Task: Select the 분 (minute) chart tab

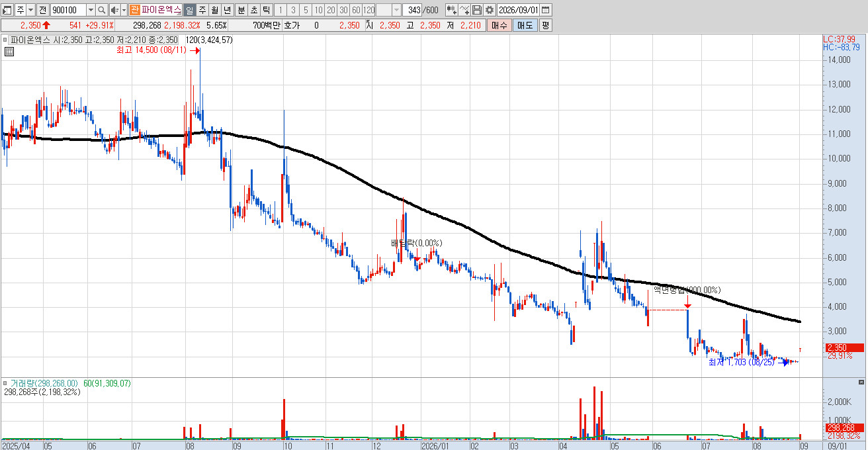Action: tap(241, 10)
